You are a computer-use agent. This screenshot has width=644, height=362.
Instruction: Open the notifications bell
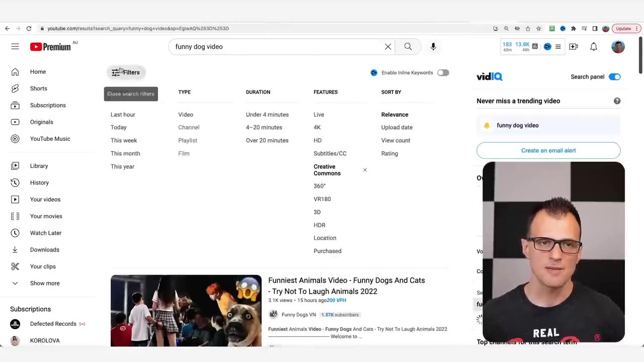pyautogui.click(x=594, y=47)
